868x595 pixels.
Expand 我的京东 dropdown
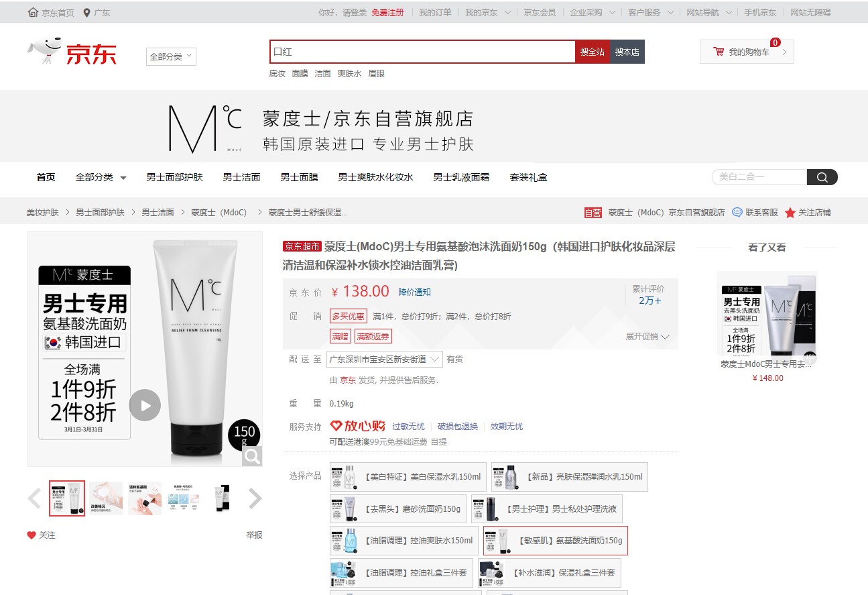tap(488, 13)
